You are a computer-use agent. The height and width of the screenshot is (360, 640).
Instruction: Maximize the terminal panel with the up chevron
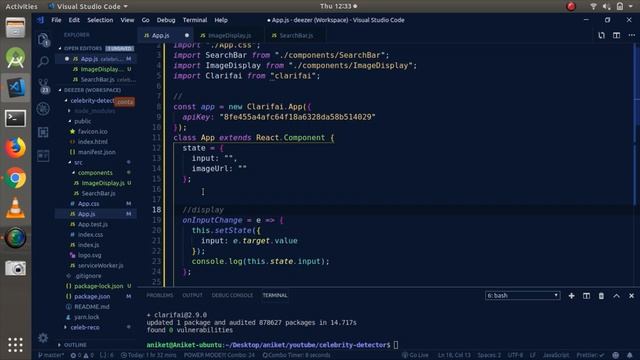tap(616, 296)
